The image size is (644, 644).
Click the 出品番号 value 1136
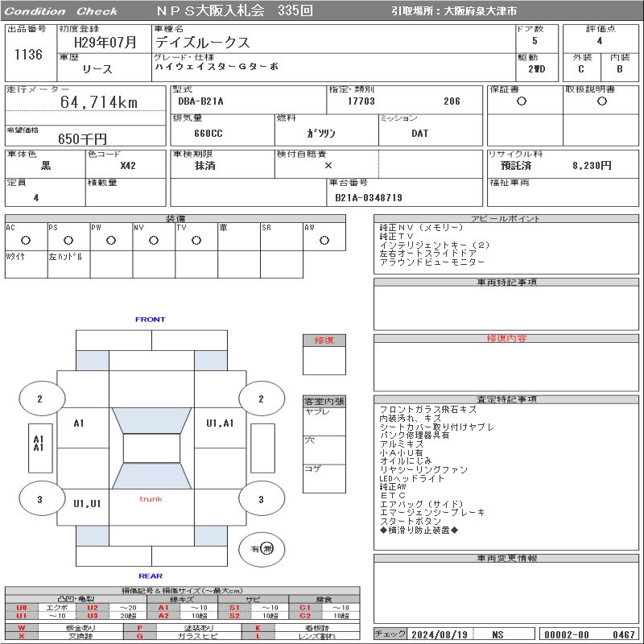pyautogui.click(x=28, y=55)
